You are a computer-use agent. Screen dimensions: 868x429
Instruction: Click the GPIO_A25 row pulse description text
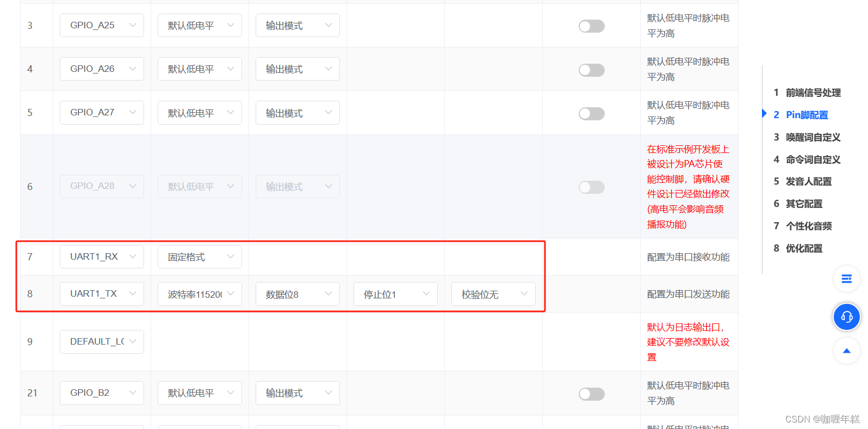pos(689,26)
